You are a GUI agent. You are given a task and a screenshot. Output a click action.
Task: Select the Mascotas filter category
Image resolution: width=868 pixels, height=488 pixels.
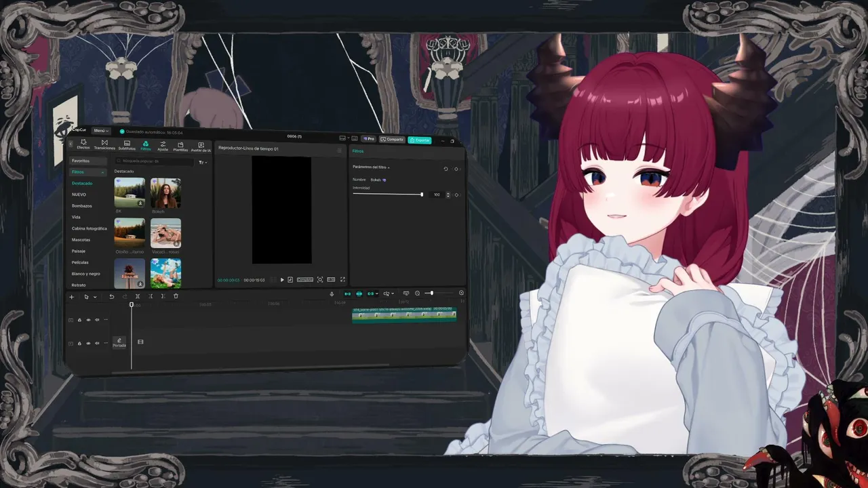coord(81,239)
